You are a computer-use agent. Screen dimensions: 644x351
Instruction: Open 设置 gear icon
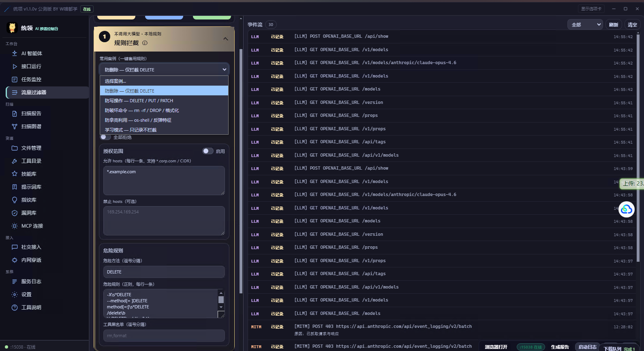15,295
